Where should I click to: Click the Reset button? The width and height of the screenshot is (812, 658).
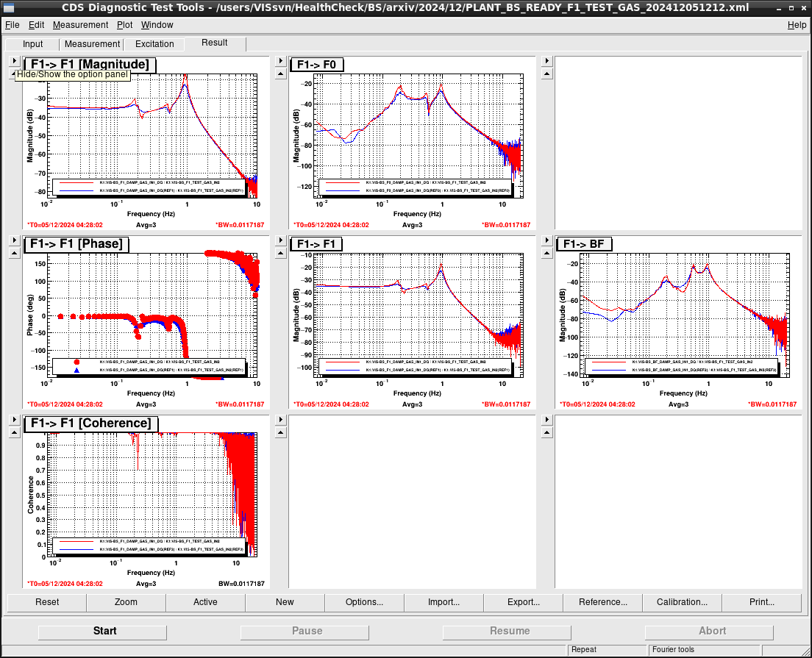47,602
